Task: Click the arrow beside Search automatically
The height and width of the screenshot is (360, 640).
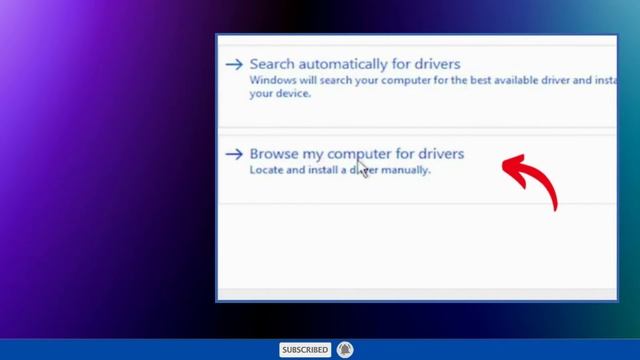Action: point(234,64)
